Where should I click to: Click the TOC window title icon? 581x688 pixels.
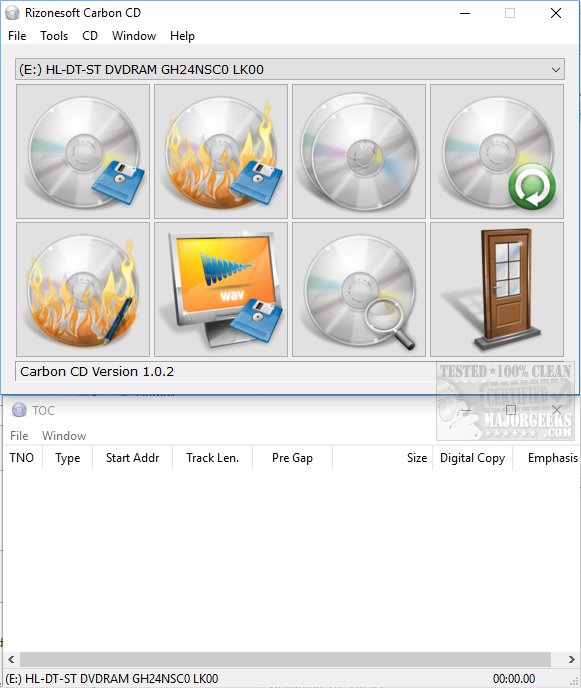click(19, 410)
